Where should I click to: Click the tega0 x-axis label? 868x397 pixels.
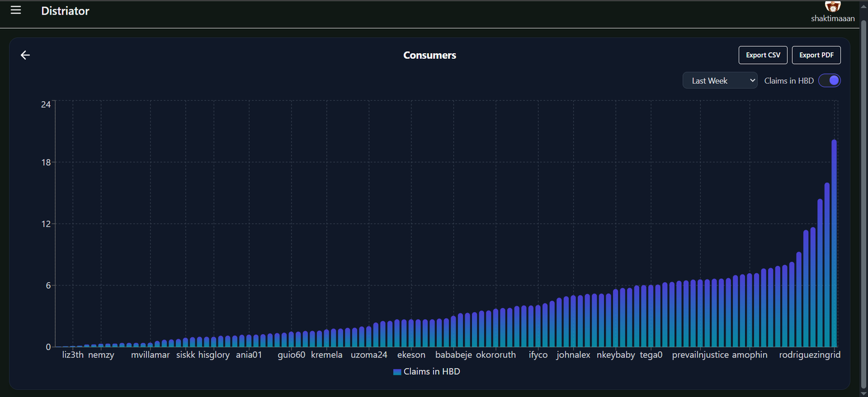(651, 355)
